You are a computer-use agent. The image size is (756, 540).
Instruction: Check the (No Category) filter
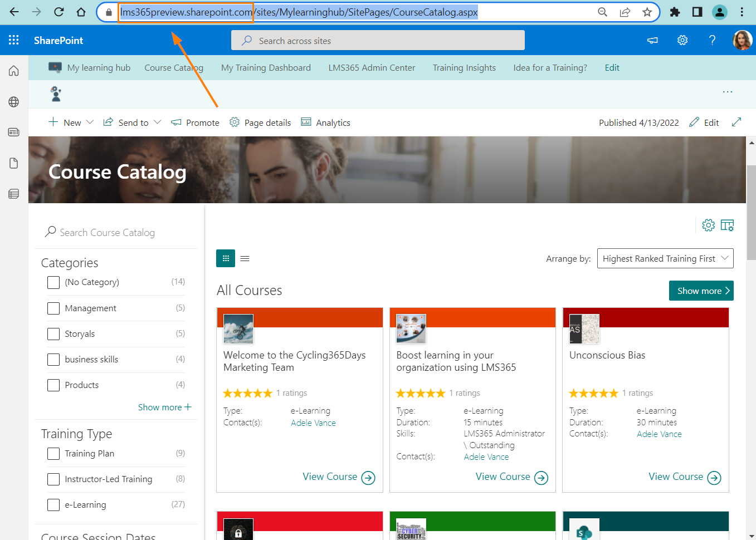click(x=53, y=282)
